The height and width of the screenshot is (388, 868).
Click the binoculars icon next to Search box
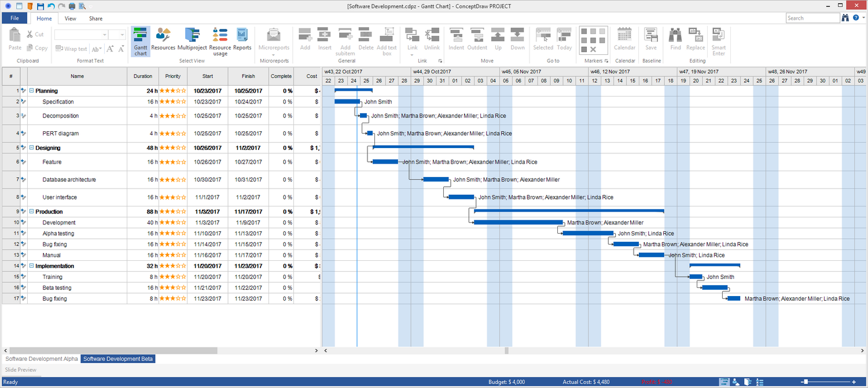845,18
